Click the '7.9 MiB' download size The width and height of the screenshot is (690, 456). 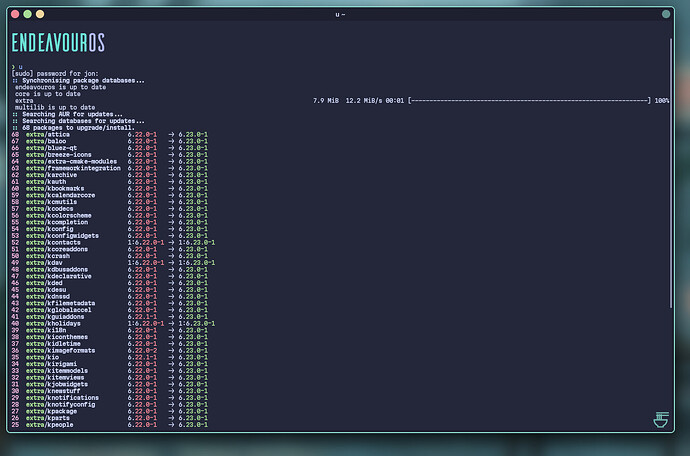(x=326, y=101)
